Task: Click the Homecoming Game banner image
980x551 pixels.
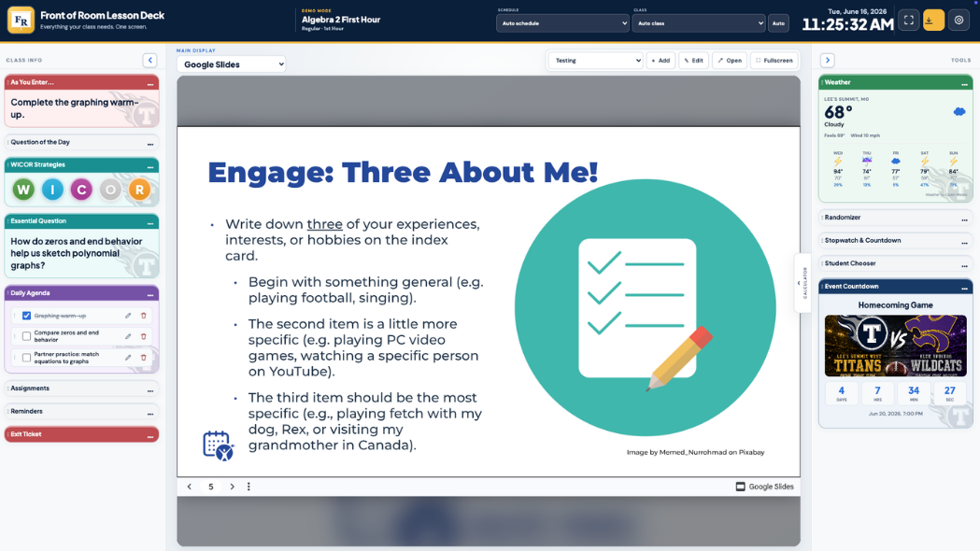Action: coord(896,346)
